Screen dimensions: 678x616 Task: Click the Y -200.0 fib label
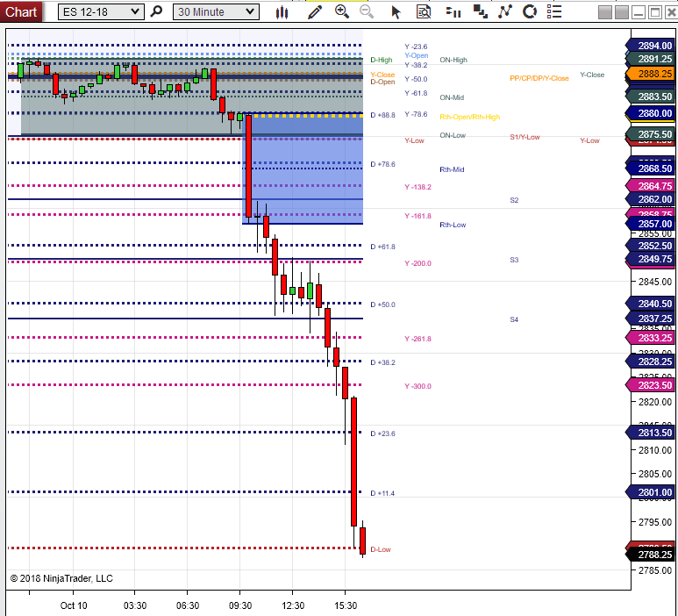(418, 263)
